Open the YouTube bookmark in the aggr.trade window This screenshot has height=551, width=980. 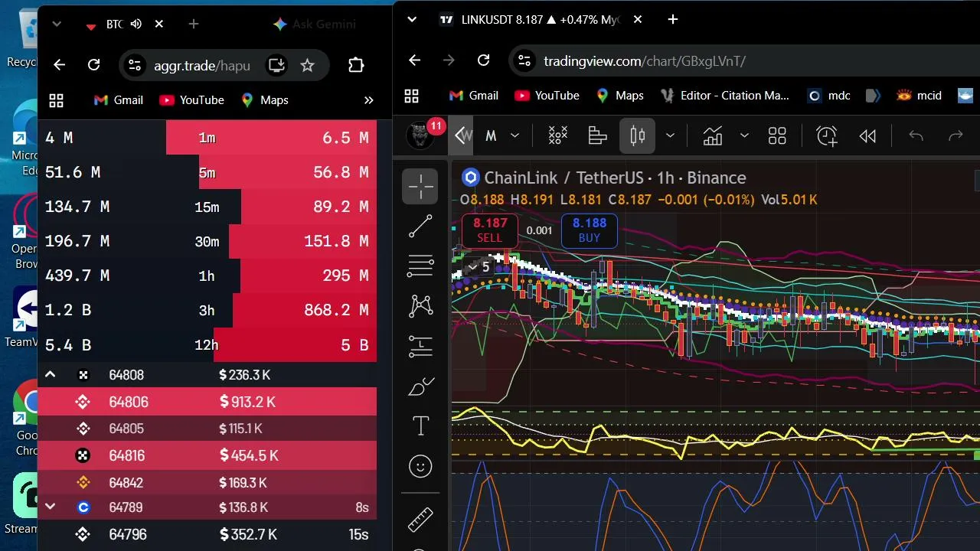tap(191, 100)
